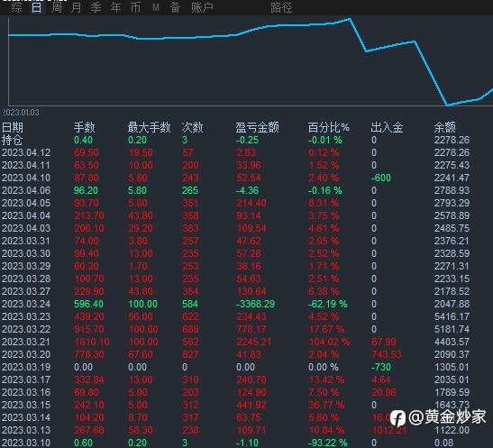Click the -93.22 % percentage cell
This screenshot has width=493, height=448.
click(x=328, y=443)
